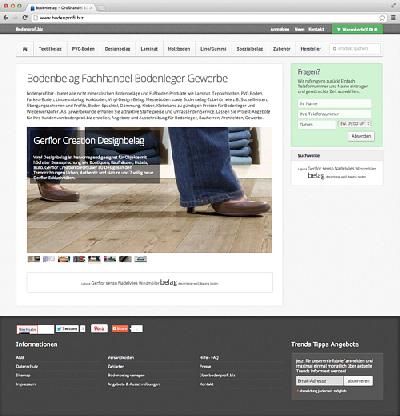The image size is (400, 416).
Task: Open the Hersteller menu
Action: point(310,49)
